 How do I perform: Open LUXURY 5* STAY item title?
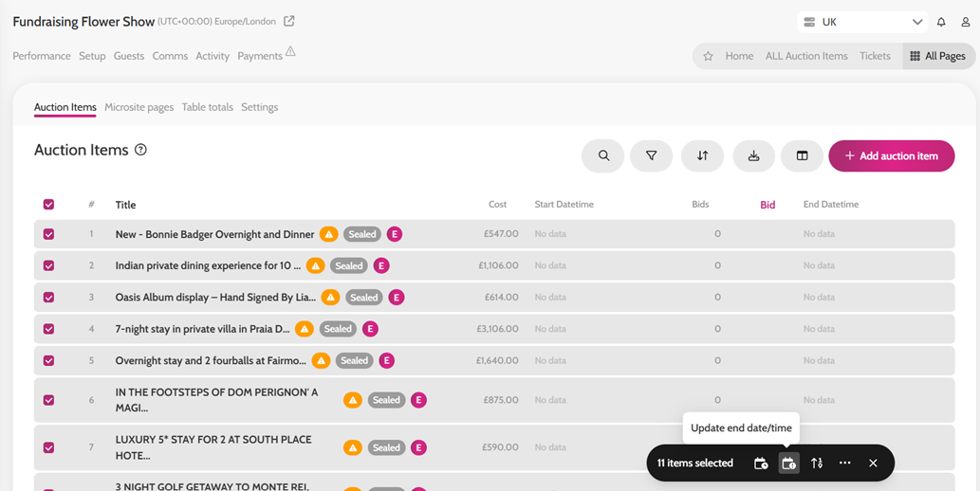(x=213, y=447)
